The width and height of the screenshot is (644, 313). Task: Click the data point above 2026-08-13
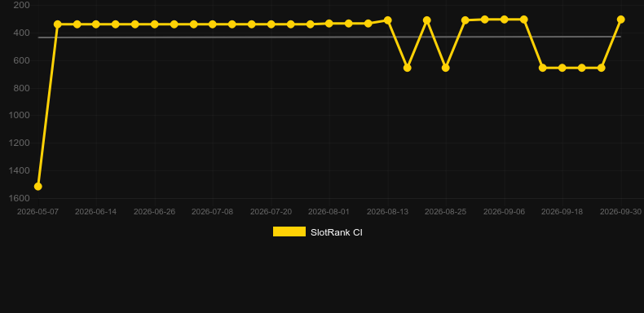388,20
